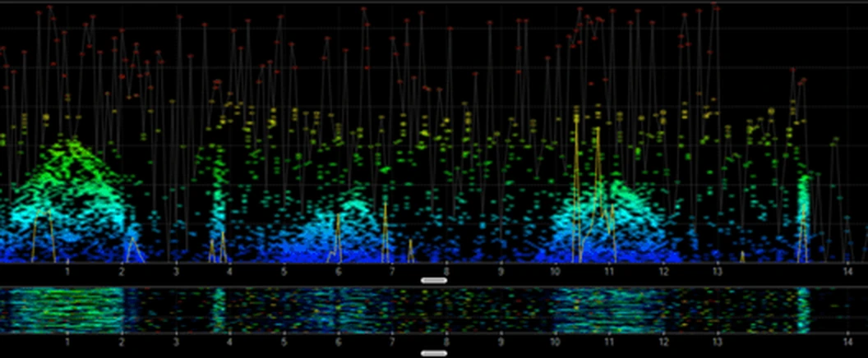Click axis label 10 under the scatter plot
Image resolution: width=868 pixels, height=358 pixels.
click(x=555, y=272)
